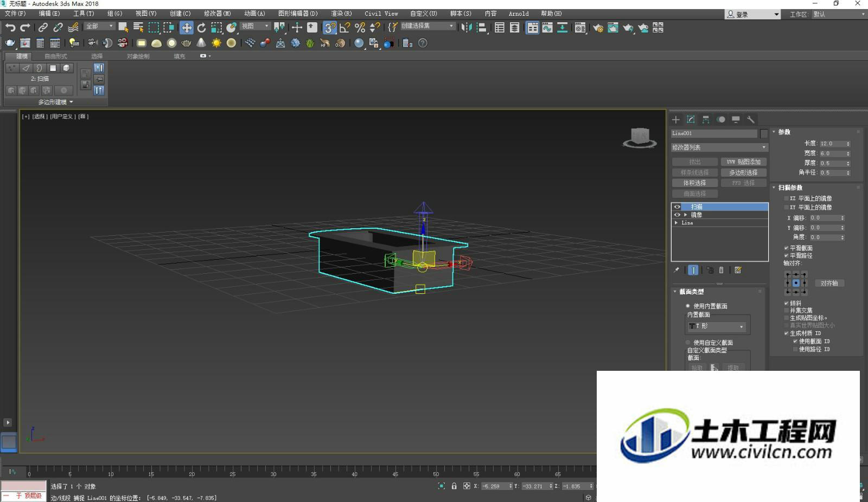Click the ViewCube in the viewport
Screen dimensions: 868x502
click(x=640, y=137)
